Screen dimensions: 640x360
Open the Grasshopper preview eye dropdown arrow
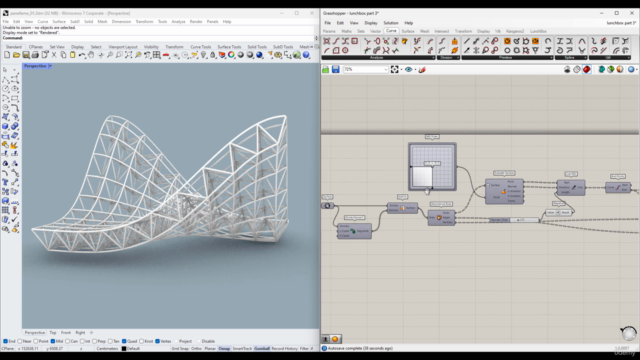(416, 70)
